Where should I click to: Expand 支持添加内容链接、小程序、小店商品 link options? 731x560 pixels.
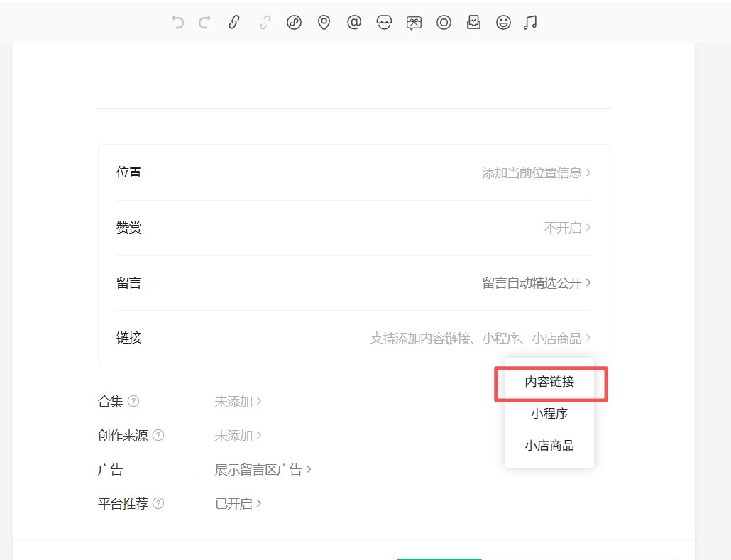point(480,338)
